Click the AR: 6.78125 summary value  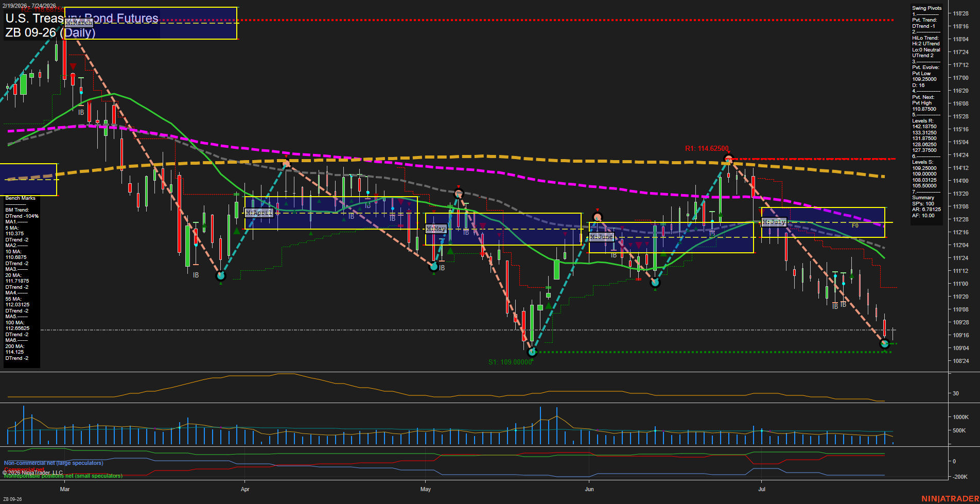[926, 210]
